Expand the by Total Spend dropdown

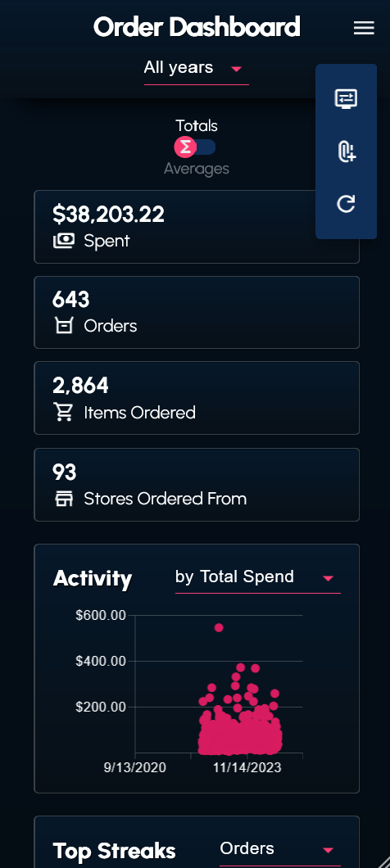[257, 577]
